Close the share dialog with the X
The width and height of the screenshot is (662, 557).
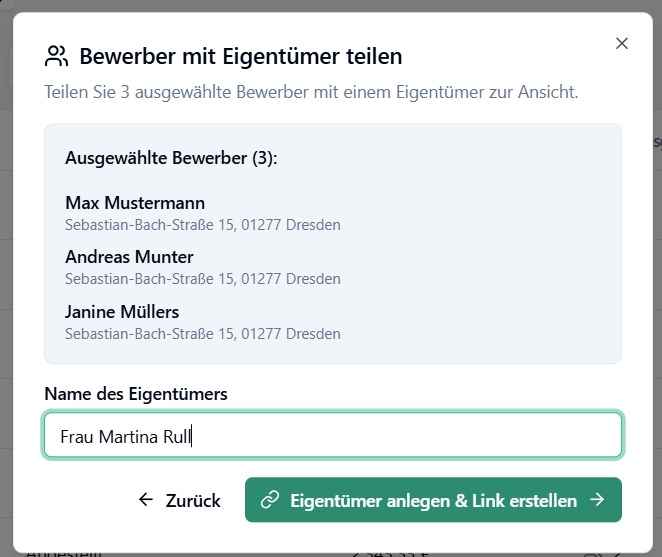(622, 43)
